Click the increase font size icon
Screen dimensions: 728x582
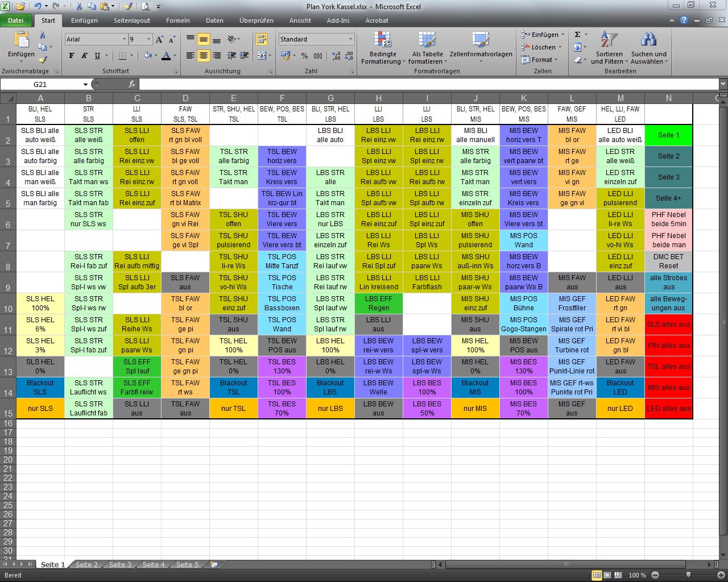coord(160,39)
